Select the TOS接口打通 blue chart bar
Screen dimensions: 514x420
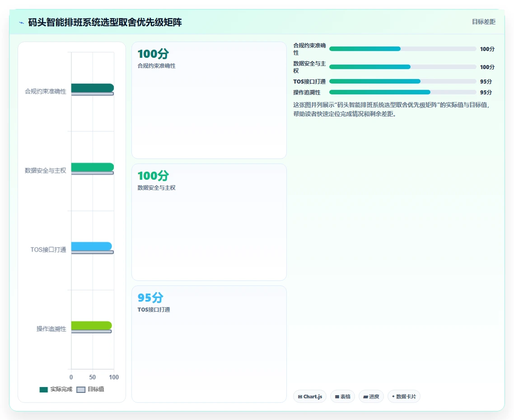click(91, 246)
